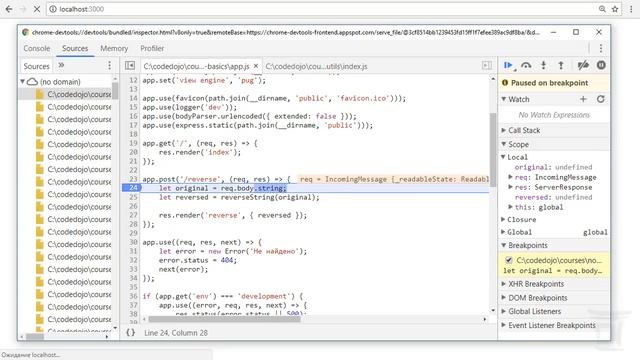The height and width of the screenshot is (360, 640).
Task: Collapse the (no domain) tree node
Action: pyautogui.click(x=23, y=82)
